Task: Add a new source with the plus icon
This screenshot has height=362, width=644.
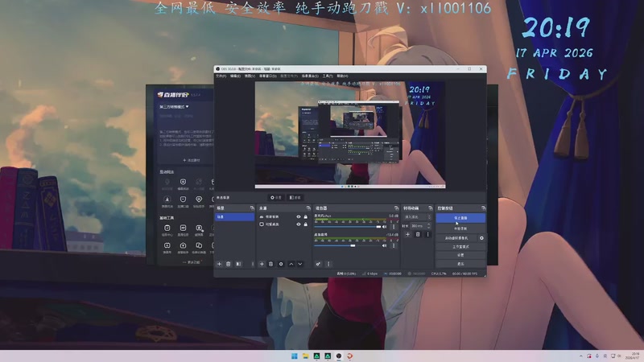Action: point(262,264)
